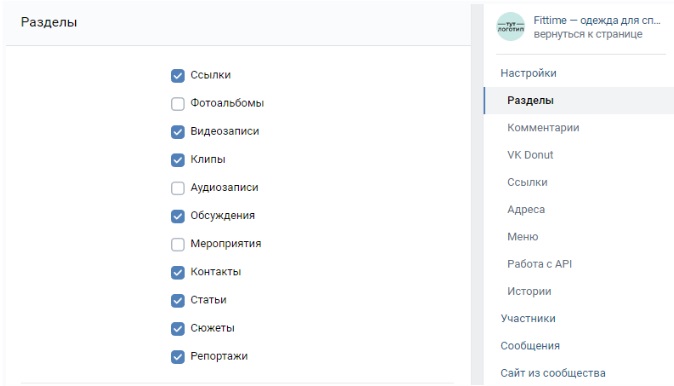The image size is (674, 386).
Task: Toggle the Клипы checkbox off
Action: point(178,160)
